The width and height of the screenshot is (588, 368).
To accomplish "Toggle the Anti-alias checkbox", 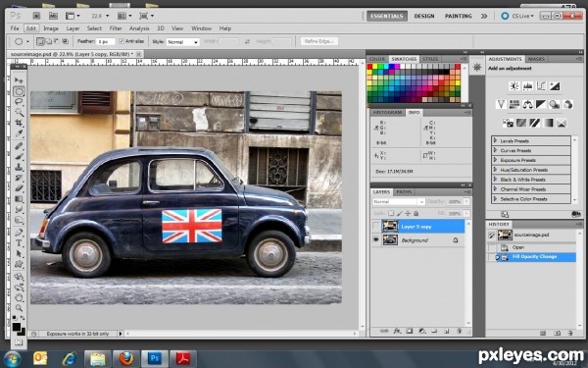I will (x=122, y=41).
